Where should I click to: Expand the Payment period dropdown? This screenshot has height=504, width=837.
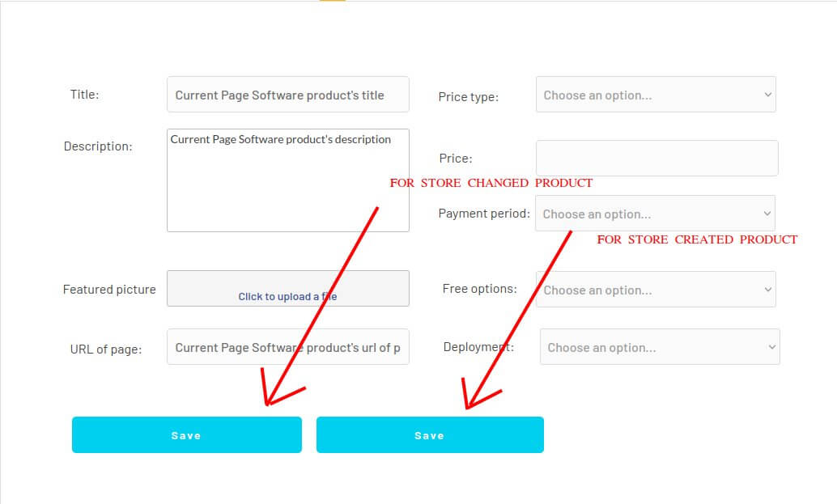655,214
